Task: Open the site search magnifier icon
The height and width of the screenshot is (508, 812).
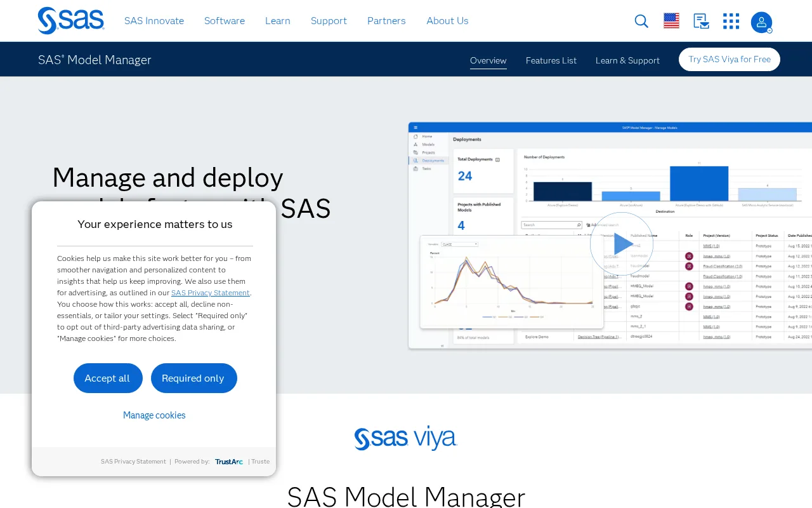Action: click(641, 21)
